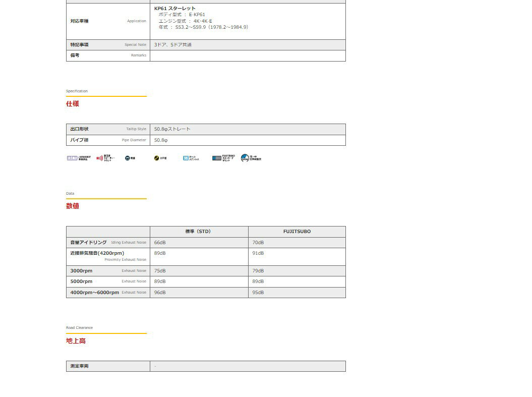Click the dark blue car icon badge
532x397 pixels.
coord(128,158)
